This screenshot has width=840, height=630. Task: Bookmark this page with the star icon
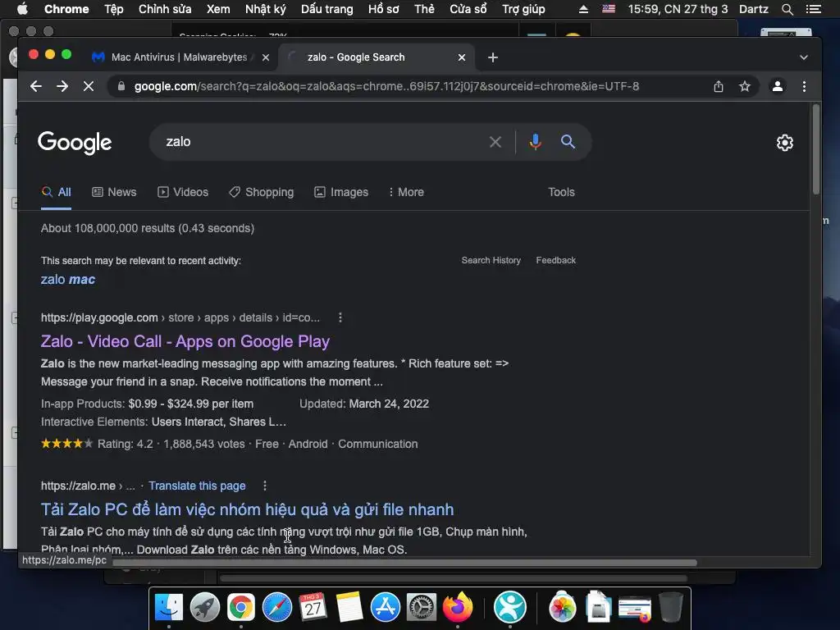(745, 86)
